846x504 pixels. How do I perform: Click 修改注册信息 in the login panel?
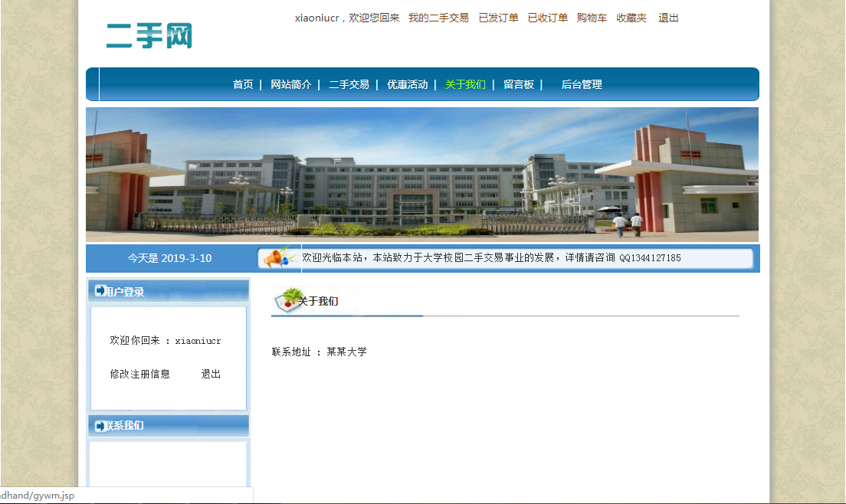tap(139, 374)
